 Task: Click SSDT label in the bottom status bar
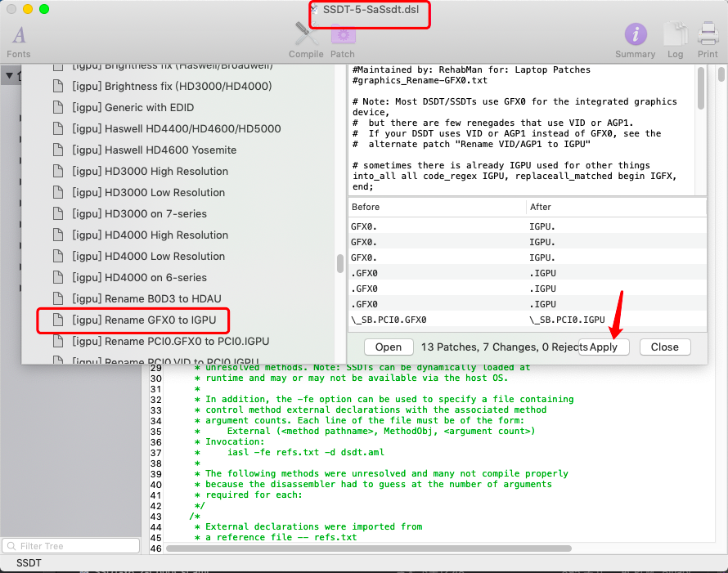tap(29, 563)
